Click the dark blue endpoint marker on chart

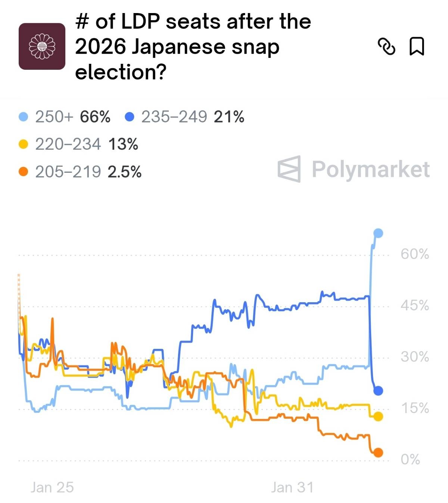[x=378, y=391]
